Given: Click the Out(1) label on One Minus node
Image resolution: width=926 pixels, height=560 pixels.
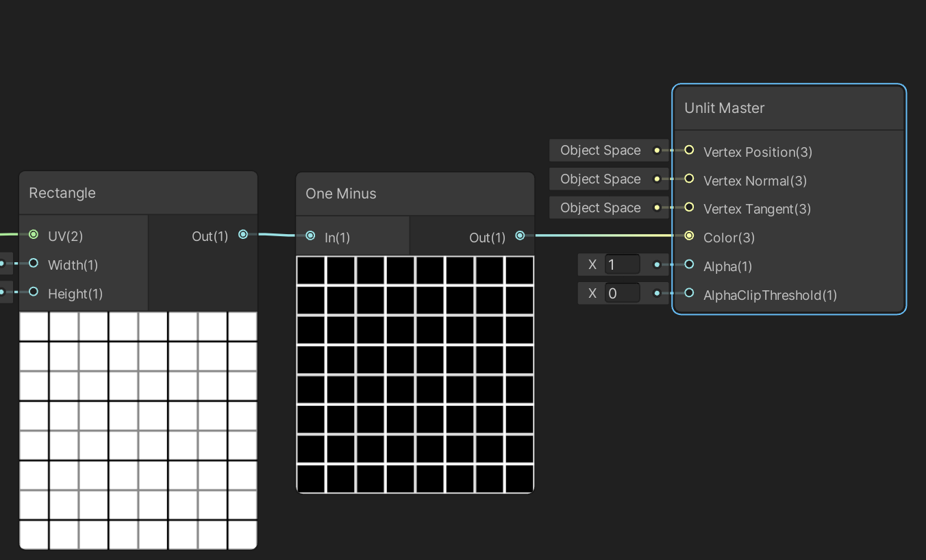Looking at the screenshot, I should (x=488, y=238).
